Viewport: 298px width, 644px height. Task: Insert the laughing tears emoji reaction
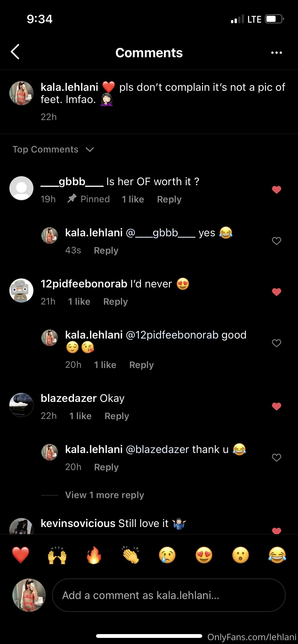tap(277, 555)
